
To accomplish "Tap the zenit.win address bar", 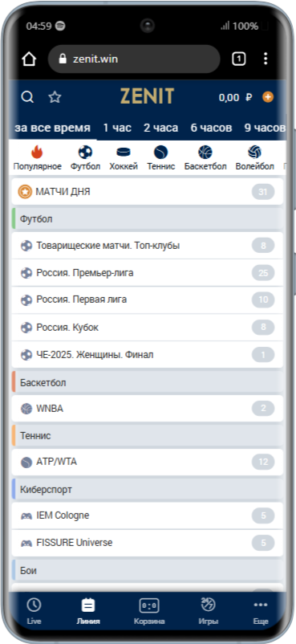I will coord(134,59).
